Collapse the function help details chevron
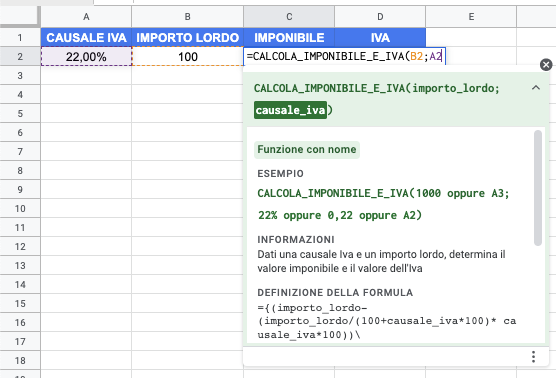Viewport: 556px width, 378px height. tap(536, 88)
